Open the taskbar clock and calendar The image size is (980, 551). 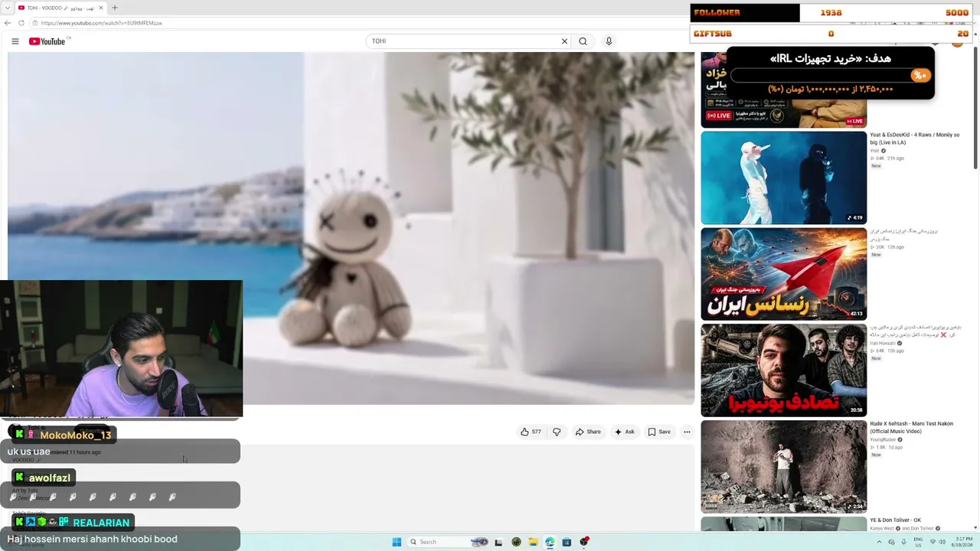(962, 542)
